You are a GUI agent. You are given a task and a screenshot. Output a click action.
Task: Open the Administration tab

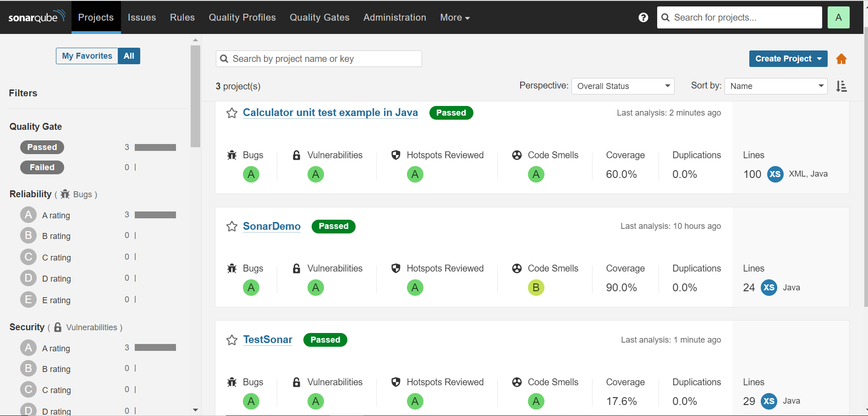395,17
